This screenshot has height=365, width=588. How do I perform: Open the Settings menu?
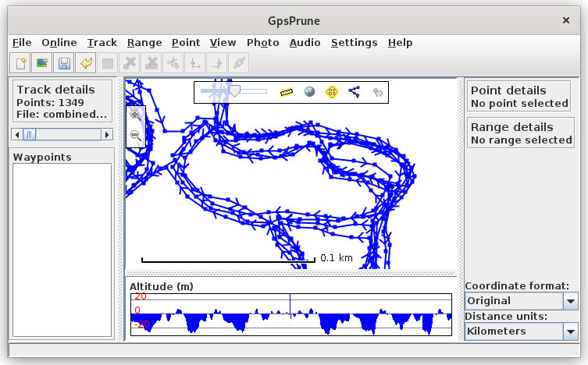click(x=354, y=43)
